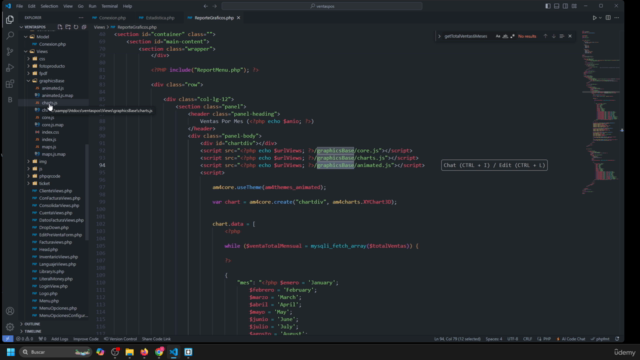Open editor more actions menu
The image size is (640, 360).
617,18
